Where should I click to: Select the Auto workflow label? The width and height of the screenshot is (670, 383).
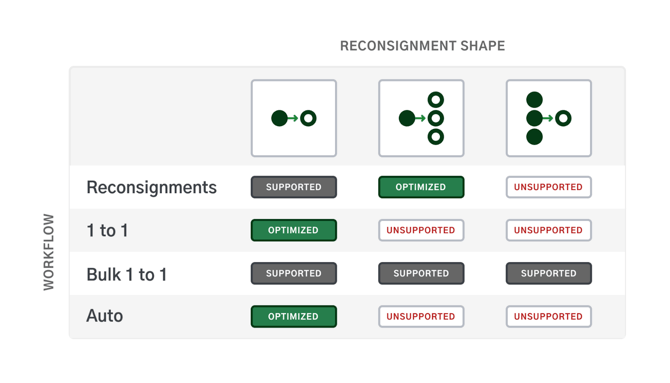[105, 316]
